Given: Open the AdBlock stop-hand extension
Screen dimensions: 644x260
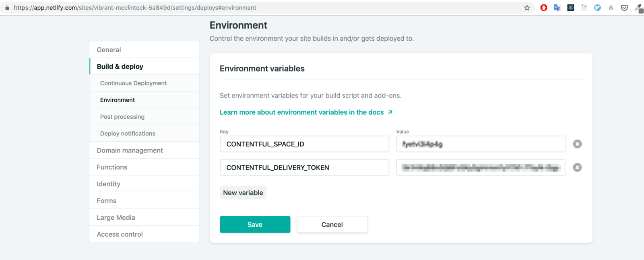Looking at the screenshot, I should pyautogui.click(x=544, y=8).
